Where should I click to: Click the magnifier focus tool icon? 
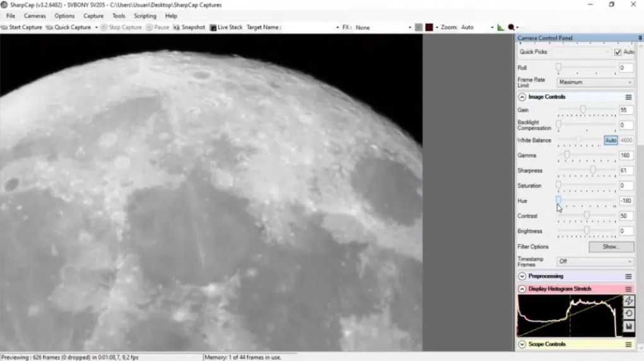click(511, 28)
